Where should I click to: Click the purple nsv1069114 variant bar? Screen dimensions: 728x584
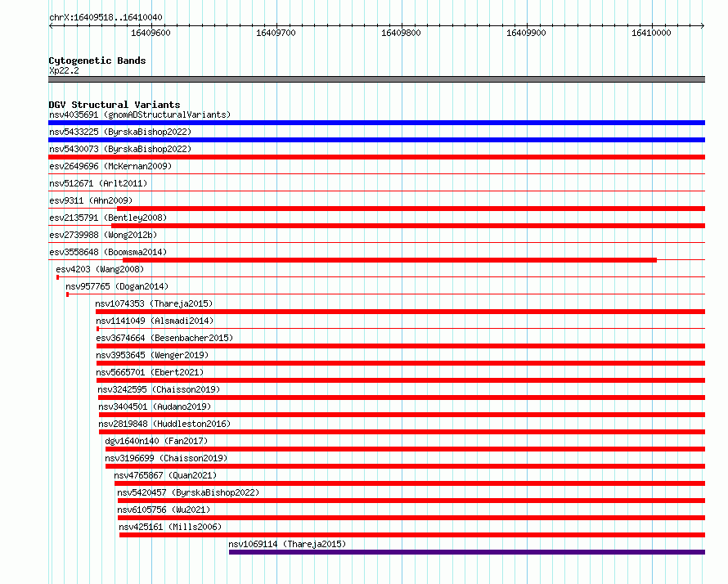click(467, 552)
